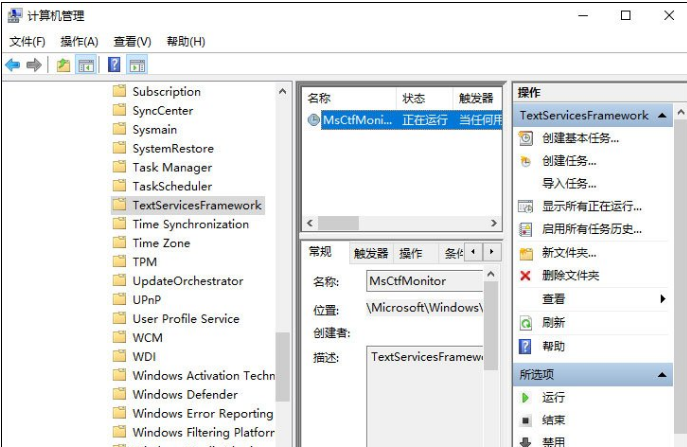Click task list horizontal scrollbar left arrow
The height and width of the screenshot is (447, 687).
(x=310, y=223)
